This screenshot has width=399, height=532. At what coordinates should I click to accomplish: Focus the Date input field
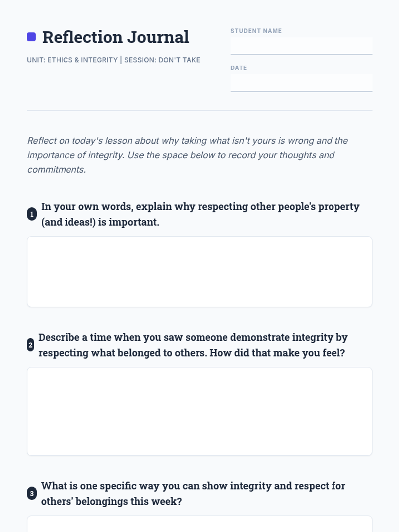301,83
